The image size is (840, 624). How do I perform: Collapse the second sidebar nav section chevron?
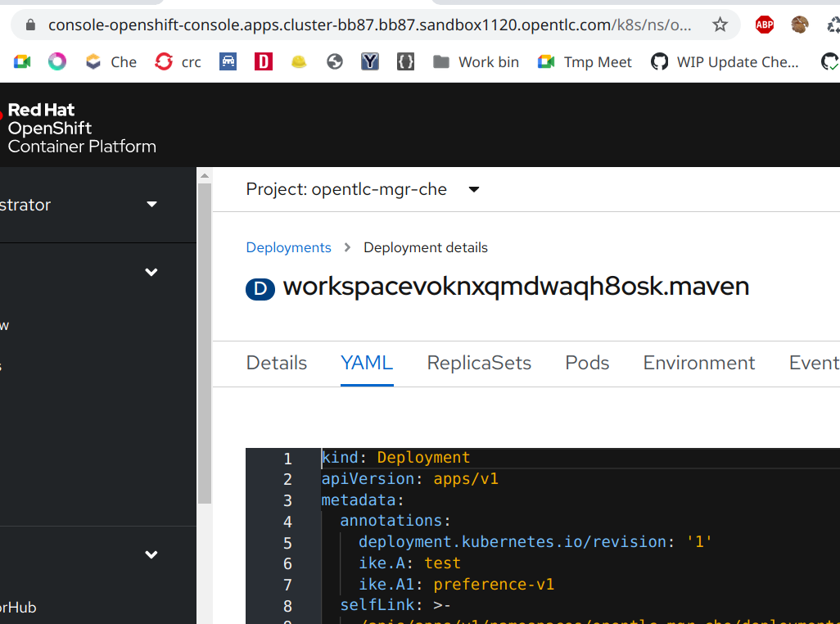tap(151, 272)
